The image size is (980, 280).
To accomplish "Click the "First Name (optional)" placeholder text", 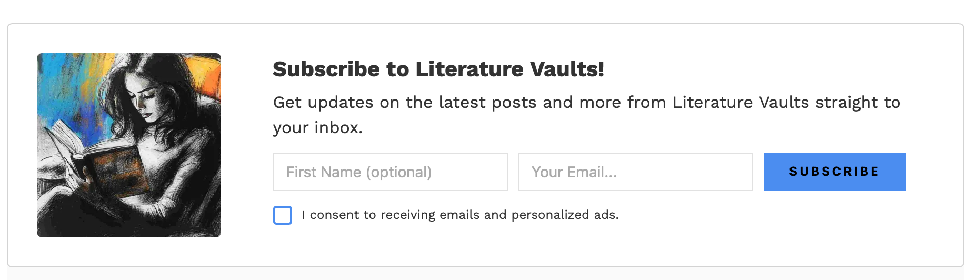I will pyautogui.click(x=359, y=172).
